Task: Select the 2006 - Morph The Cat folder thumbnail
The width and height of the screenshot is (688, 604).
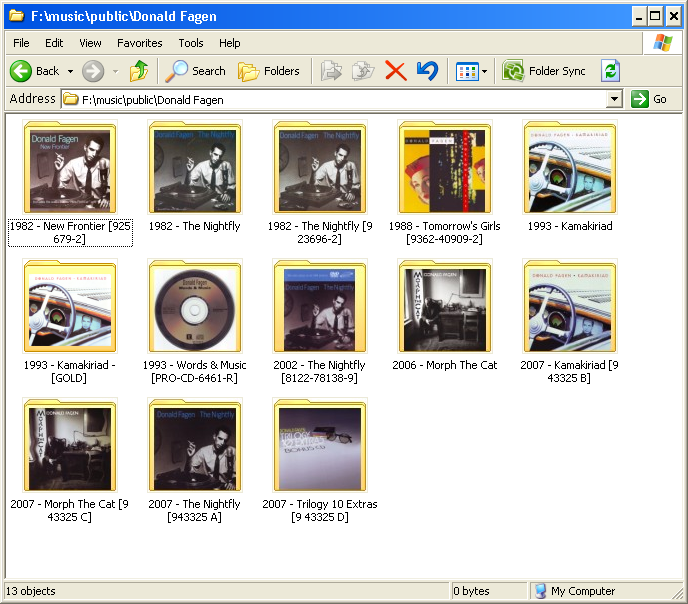Action: pos(445,306)
